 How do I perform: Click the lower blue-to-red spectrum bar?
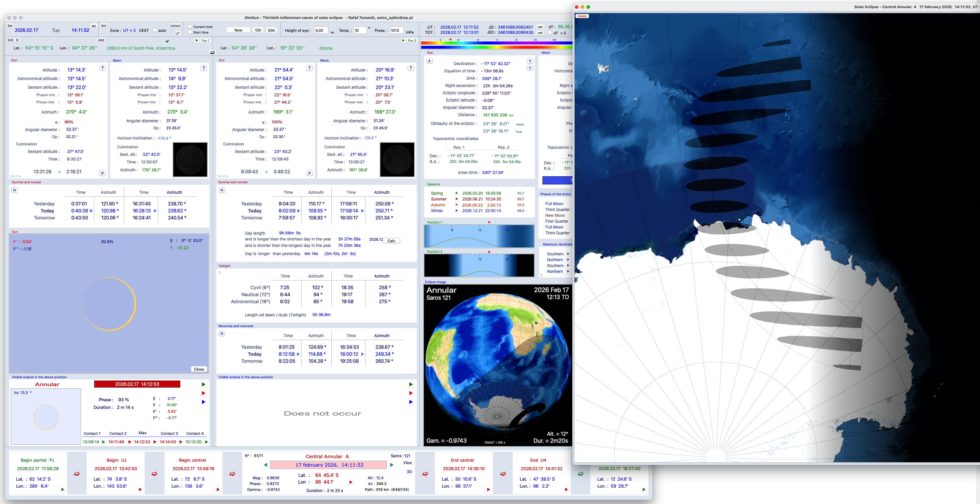(496, 48)
